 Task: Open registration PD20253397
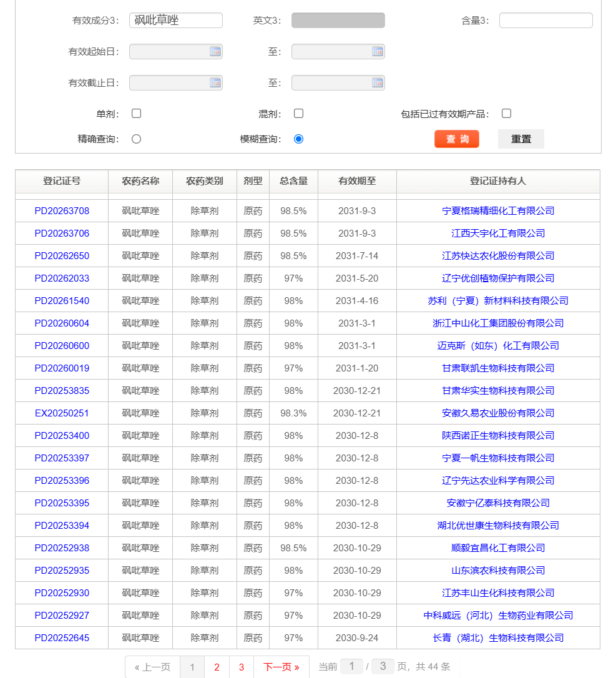click(x=62, y=458)
